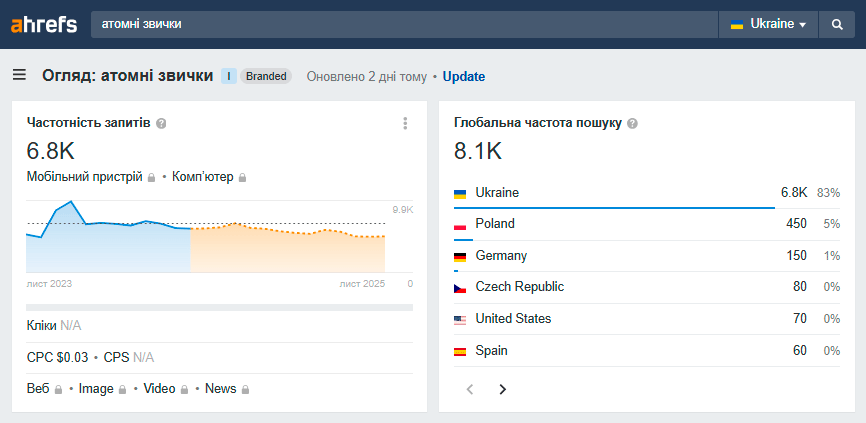Click the United States country name
Screen dimensions: 866x423
[x=513, y=319]
